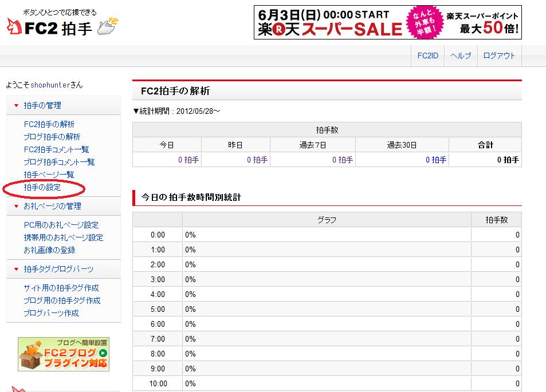The image size is (546, 392).
Task: Open お礼画像の登録 link
Action: (49, 250)
